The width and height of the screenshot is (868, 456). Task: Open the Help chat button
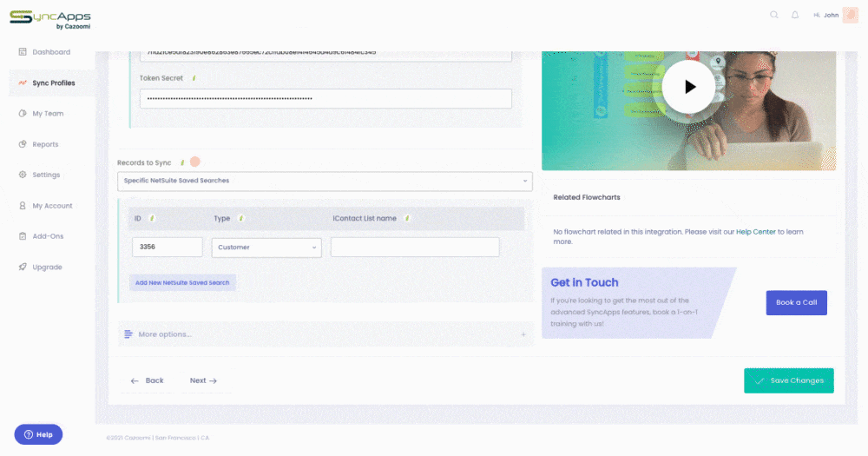[38, 434]
